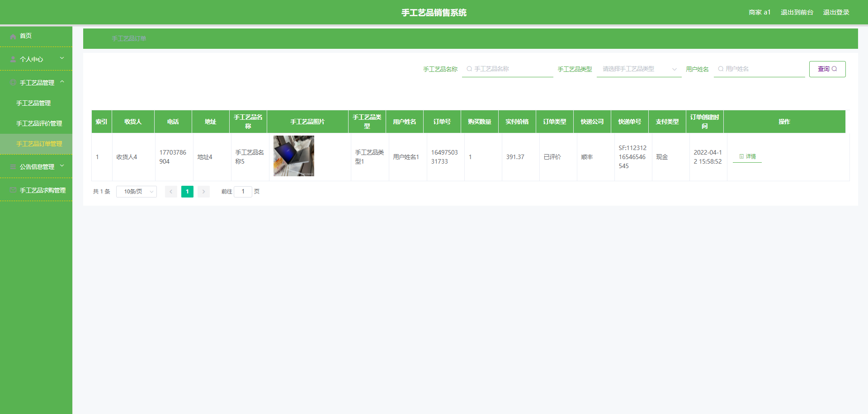
Task: Click the product photo thumbnail in the table
Action: [x=294, y=156]
